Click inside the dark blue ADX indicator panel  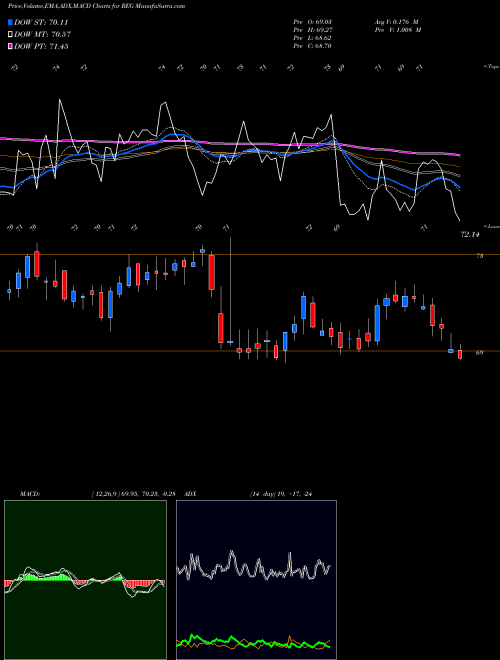coord(256,580)
